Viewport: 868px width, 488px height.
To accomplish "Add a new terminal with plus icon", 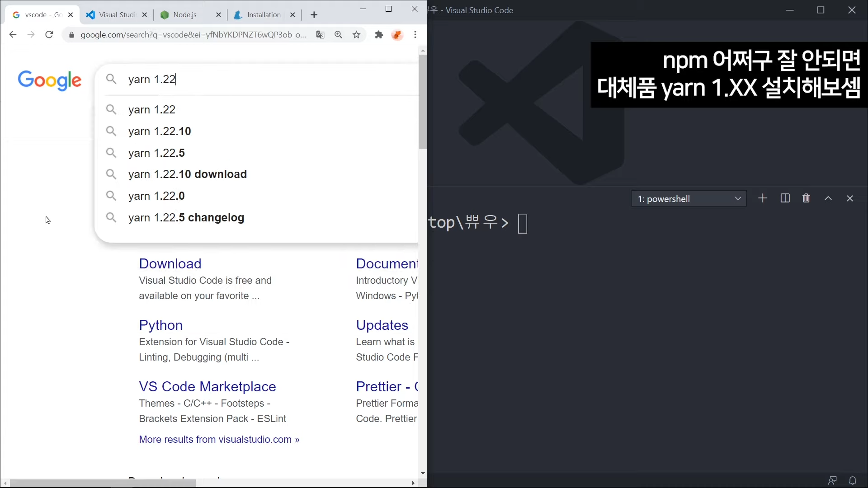I will (x=763, y=198).
